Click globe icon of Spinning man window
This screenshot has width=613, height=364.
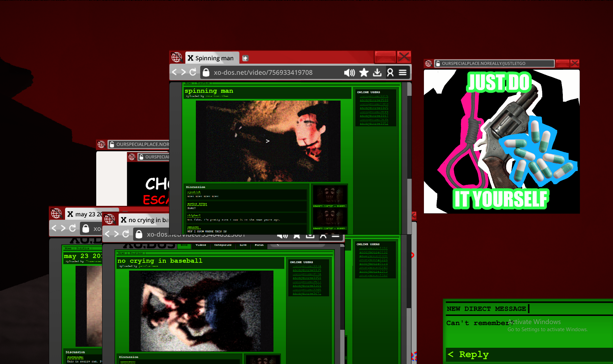(177, 58)
